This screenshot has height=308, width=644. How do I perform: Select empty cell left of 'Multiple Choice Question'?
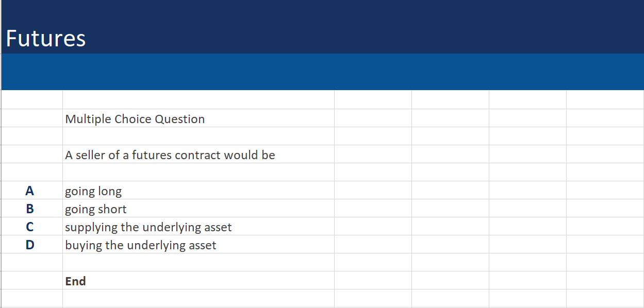click(32, 118)
